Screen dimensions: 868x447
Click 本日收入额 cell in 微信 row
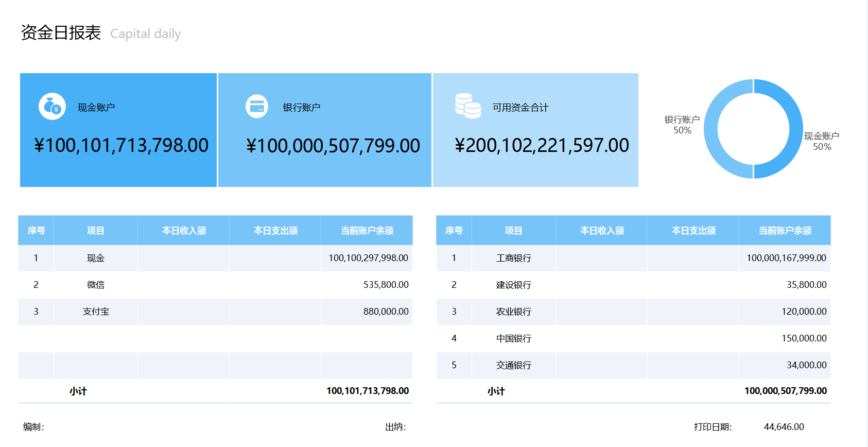pos(183,285)
